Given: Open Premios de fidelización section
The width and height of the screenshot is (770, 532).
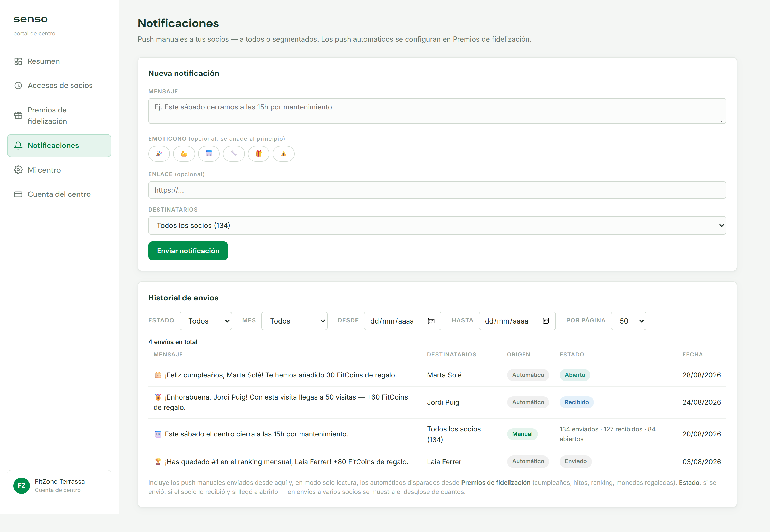Looking at the screenshot, I should [x=59, y=116].
